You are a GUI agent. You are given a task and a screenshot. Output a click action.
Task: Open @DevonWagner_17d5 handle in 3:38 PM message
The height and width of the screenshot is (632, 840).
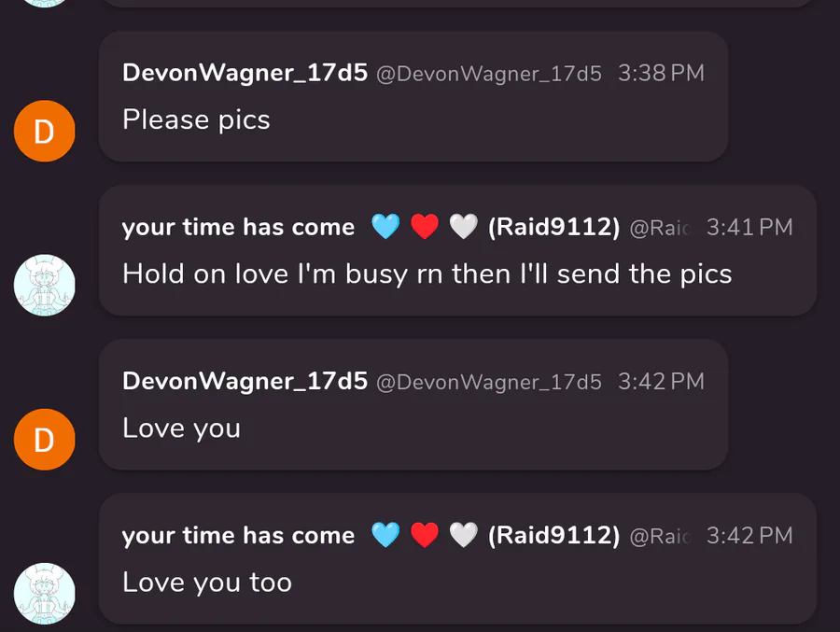(x=489, y=74)
